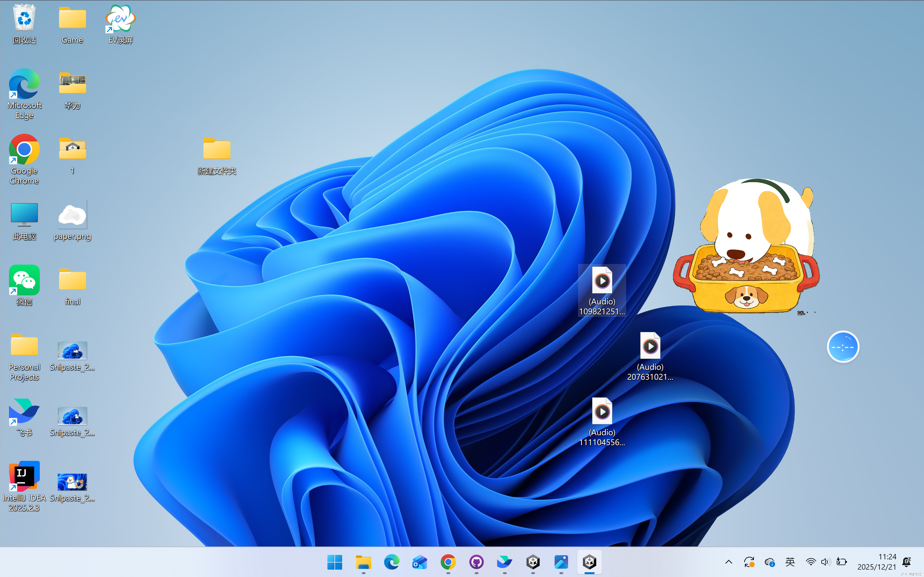Open Outlook from the taskbar
This screenshot has height=577, width=924.
pyautogui.click(x=419, y=562)
